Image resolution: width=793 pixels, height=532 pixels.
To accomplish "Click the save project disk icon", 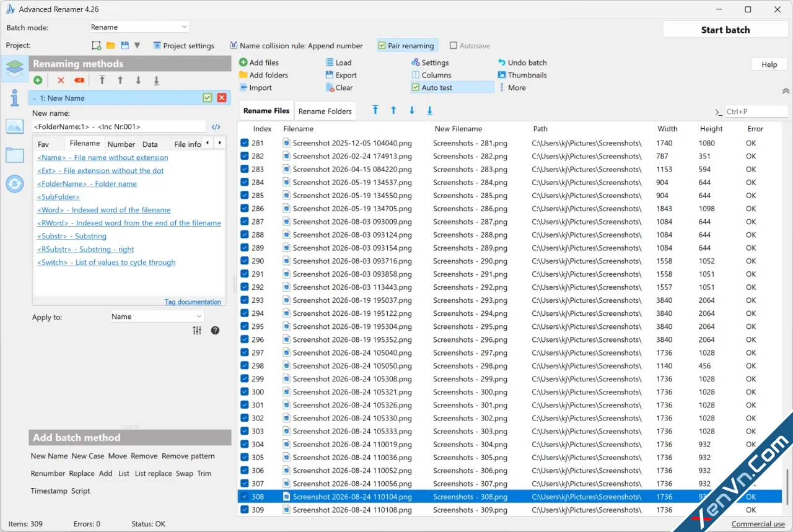I will coord(125,45).
